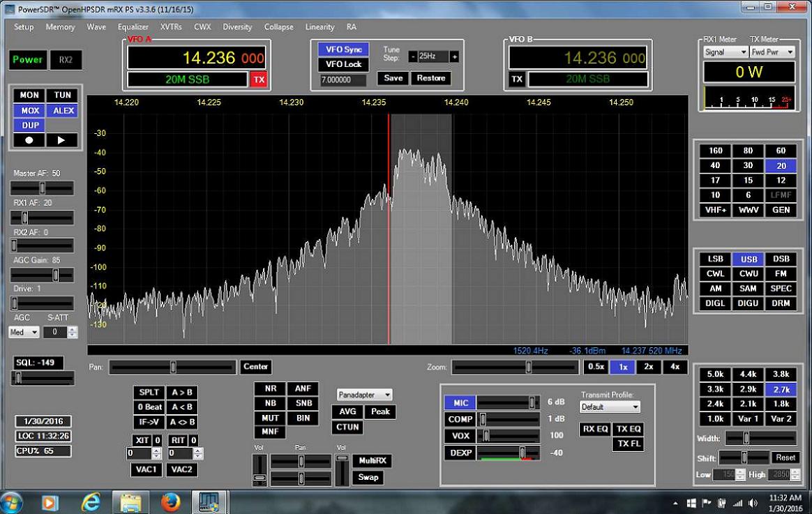Toggle the MOX transmit button
Image resolution: width=812 pixels, height=514 pixels.
tap(29, 110)
